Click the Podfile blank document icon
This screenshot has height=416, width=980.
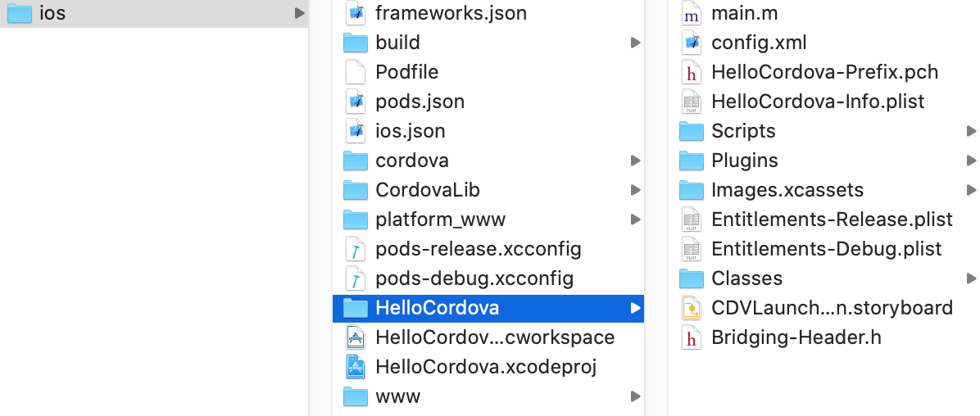[355, 72]
